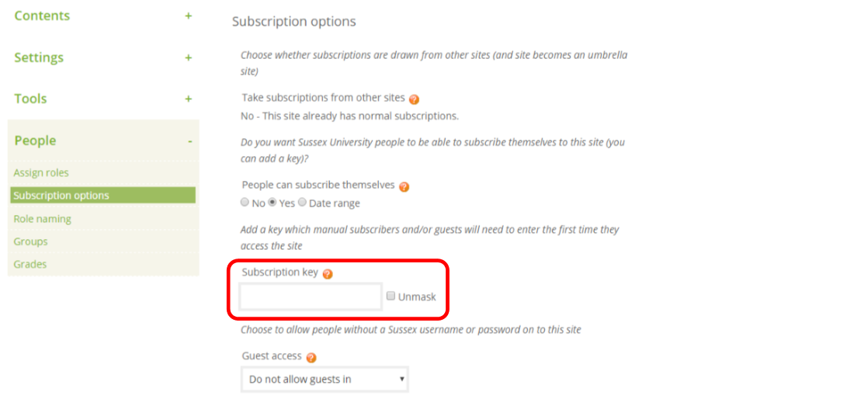Select the Subscription options menu item
The image size is (868, 399).
[103, 196]
